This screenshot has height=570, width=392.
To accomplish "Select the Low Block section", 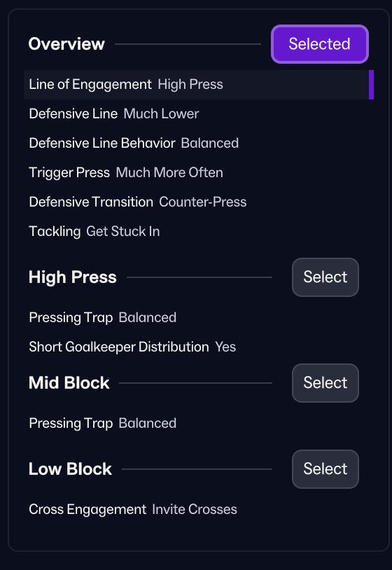I will (325, 469).
